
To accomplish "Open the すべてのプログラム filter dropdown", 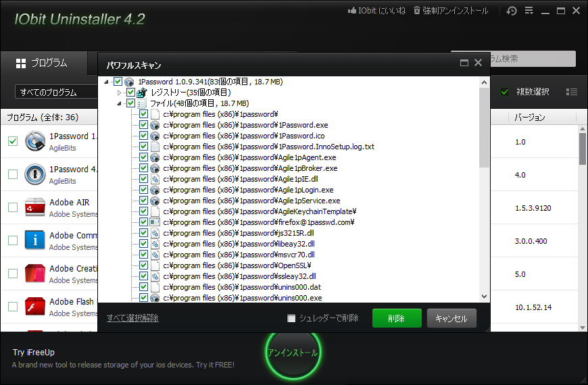I will tap(56, 93).
